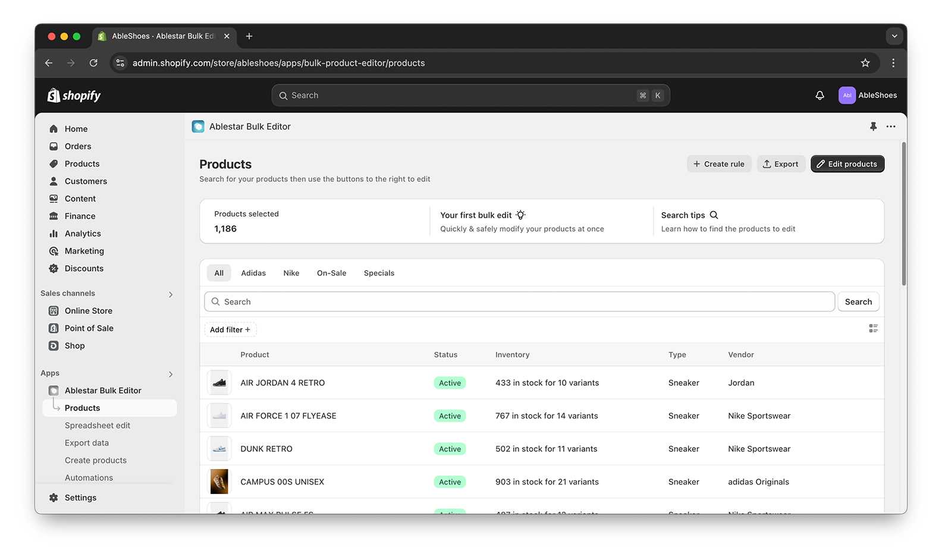
Task: Open new browser tab with plus
Action: pyautogui.click(x=249, y=36)
